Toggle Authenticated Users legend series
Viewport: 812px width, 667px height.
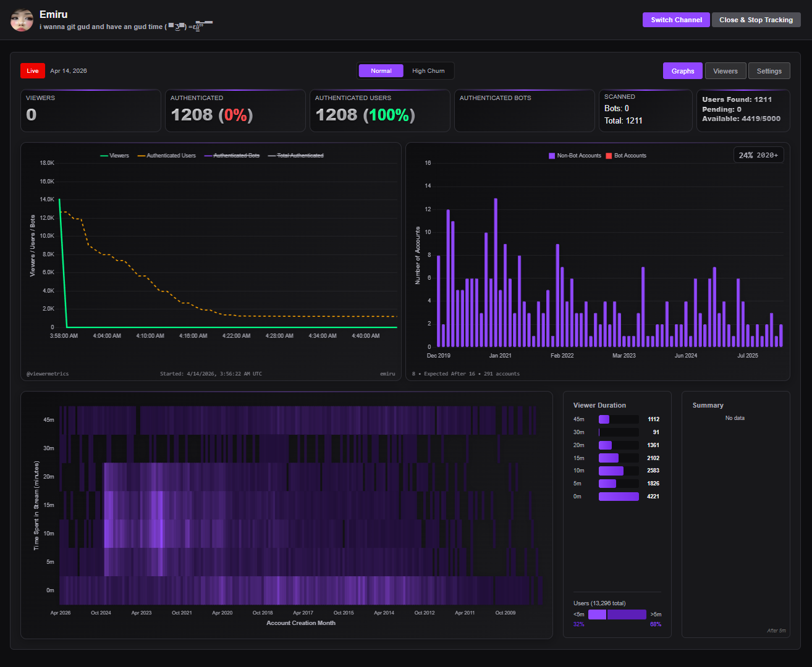click(167, 156)
